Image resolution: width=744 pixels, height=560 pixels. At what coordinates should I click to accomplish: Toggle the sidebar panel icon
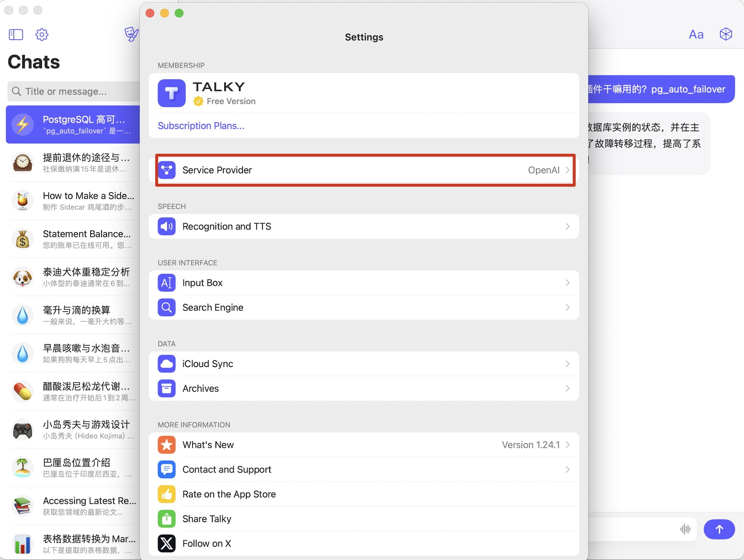[x=16, y=35]
